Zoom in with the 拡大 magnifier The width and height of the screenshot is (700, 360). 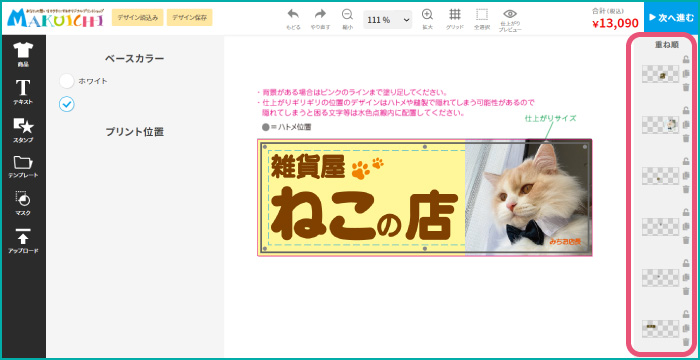coord(428,19)
